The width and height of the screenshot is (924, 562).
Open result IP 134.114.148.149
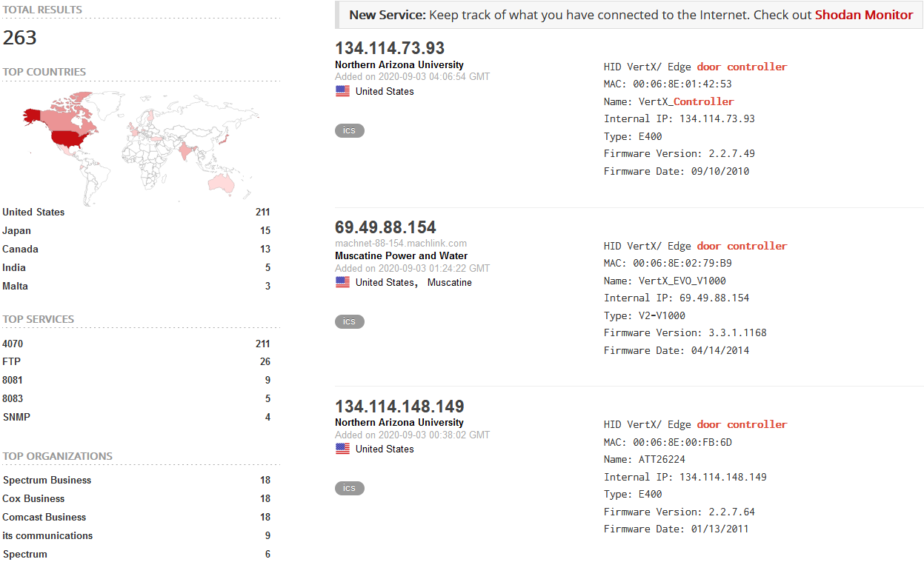point(399,407)
